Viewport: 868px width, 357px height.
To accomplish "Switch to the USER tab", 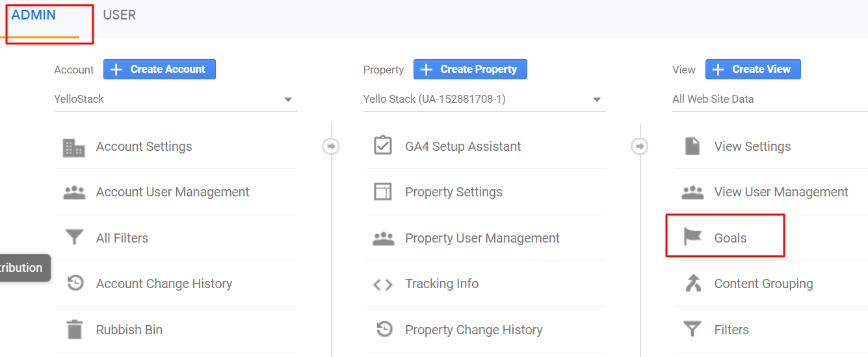I will (x=120, y=15).
